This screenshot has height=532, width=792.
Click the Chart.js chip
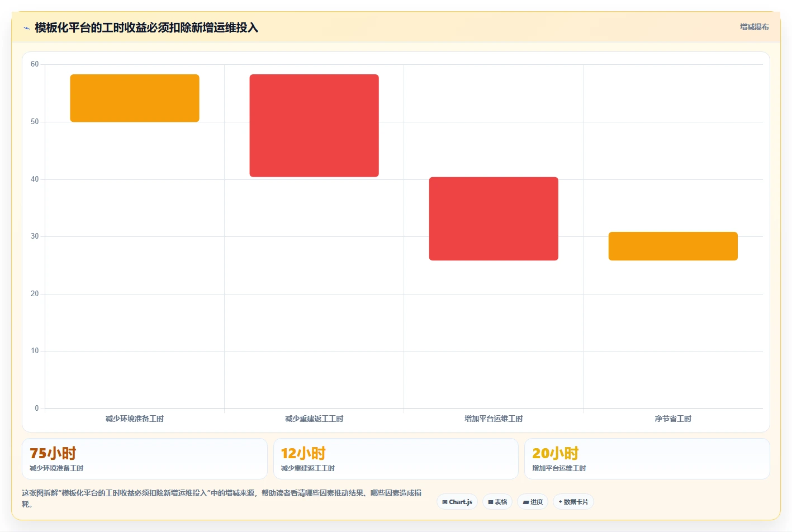pyautogui.click(x=457, y=502)
